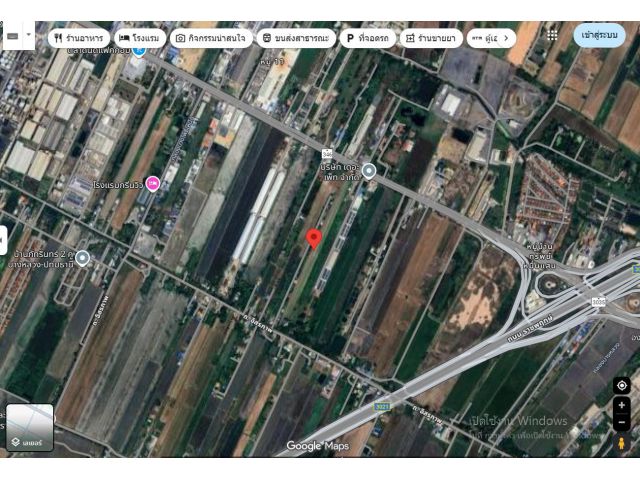Open the Google apps grid icon
This screenshot has height=480, width=640.
(552, 35)
